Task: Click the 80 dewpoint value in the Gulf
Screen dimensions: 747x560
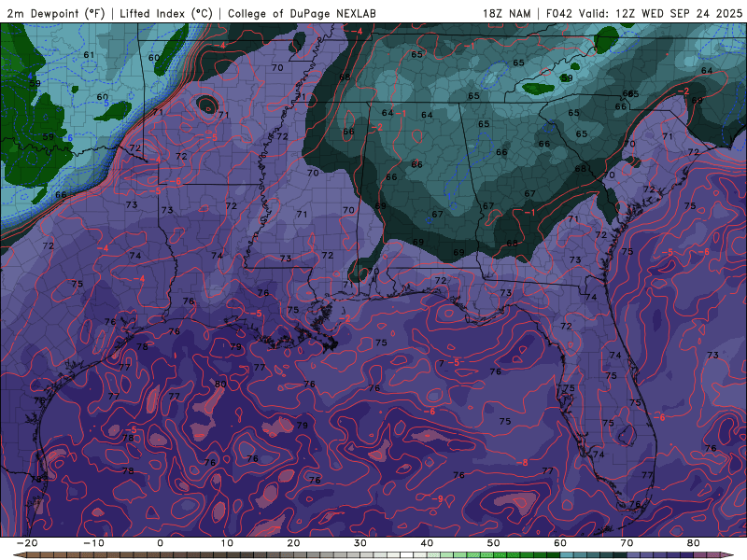Action: tap(220, 384)
